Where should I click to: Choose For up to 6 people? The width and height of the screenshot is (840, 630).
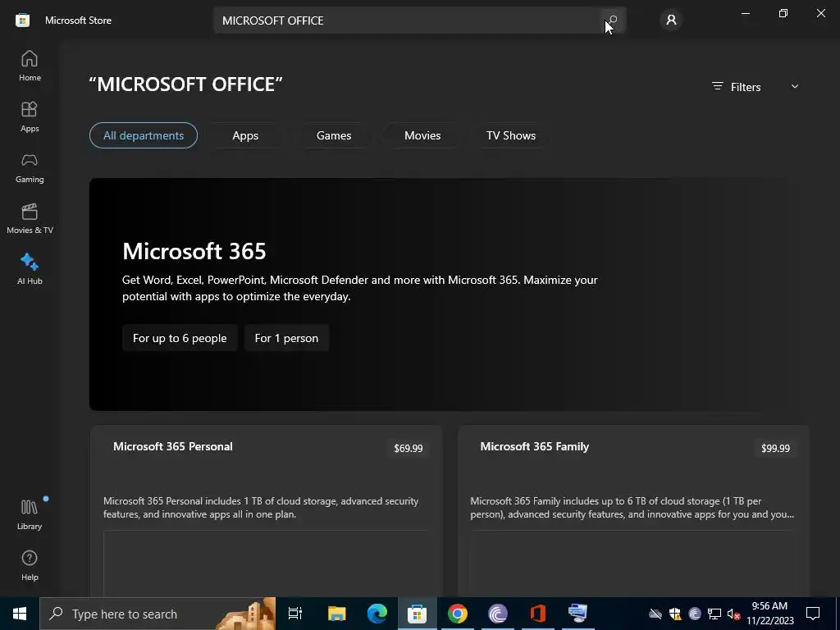pos(180,338)
